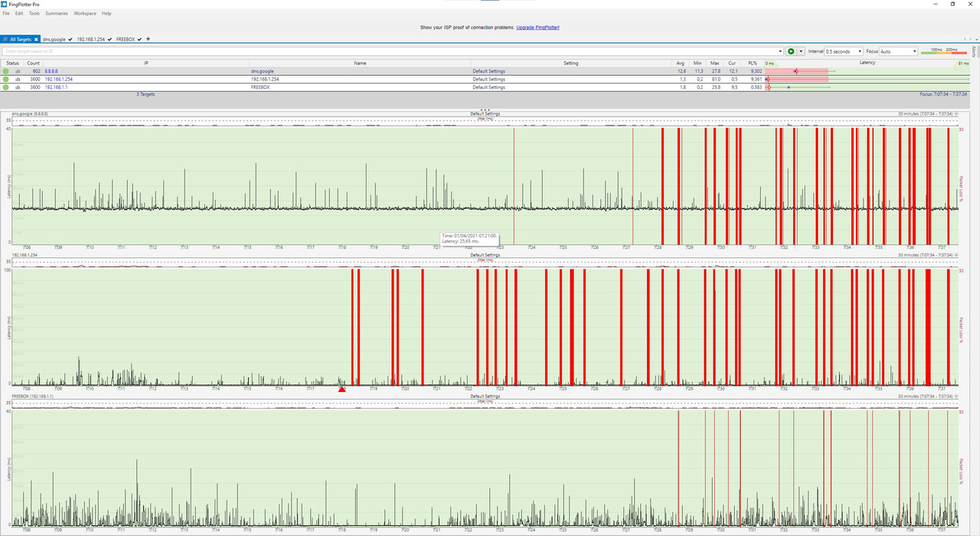Click the green start trace play button
The height and width of the screenshot is (536, 980).
(x=791, y=51)
